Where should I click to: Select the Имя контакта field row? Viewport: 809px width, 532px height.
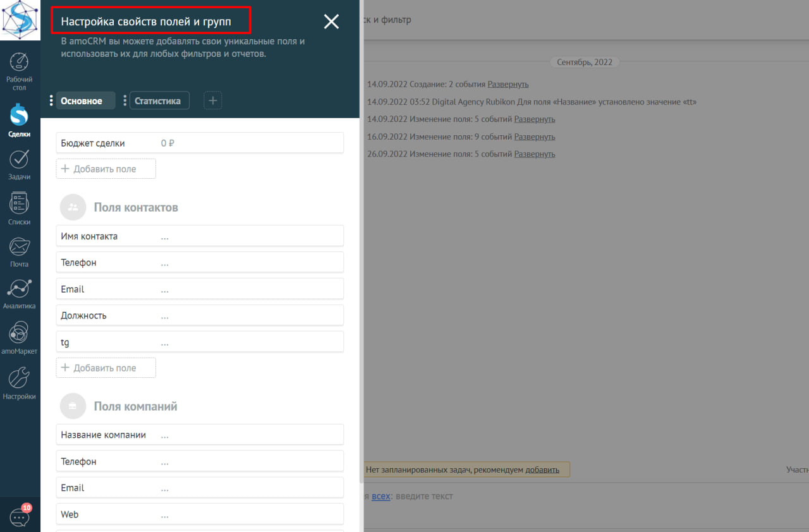pos(200,236)
